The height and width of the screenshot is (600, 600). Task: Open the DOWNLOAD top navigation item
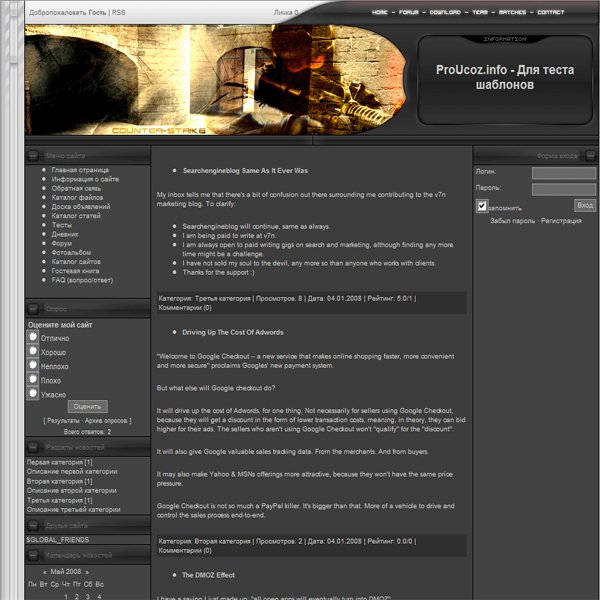tap(445, 12)
